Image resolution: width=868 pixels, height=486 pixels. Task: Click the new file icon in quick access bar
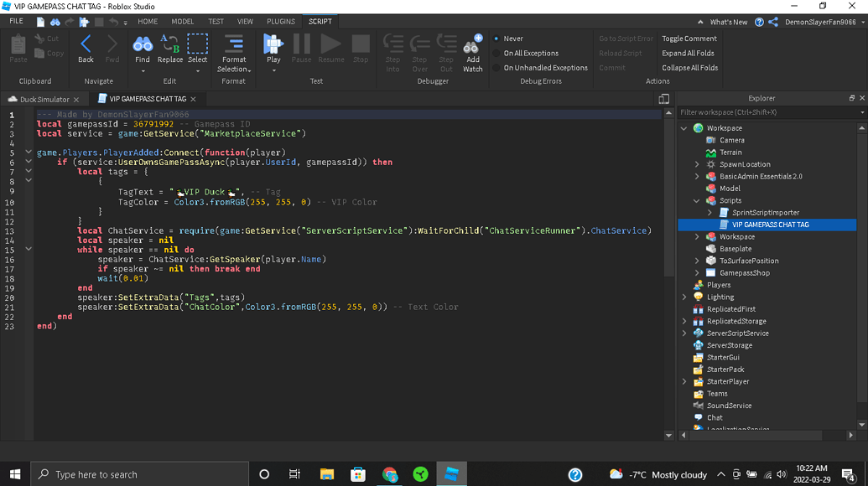(40, 22)
